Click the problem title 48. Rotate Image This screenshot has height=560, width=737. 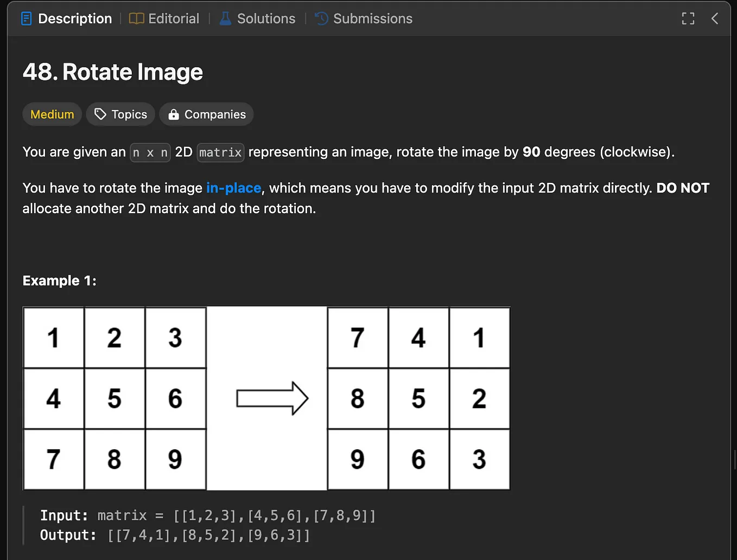(112, 71)
